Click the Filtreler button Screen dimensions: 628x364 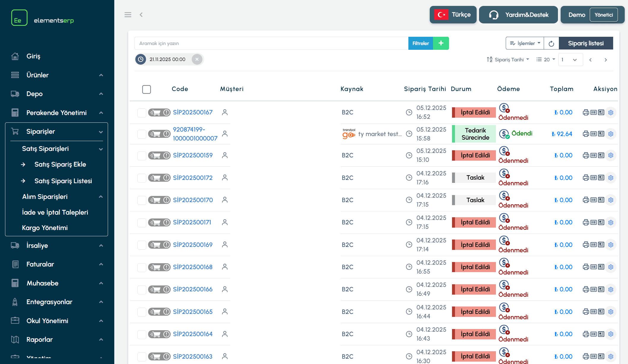point(421,43)
